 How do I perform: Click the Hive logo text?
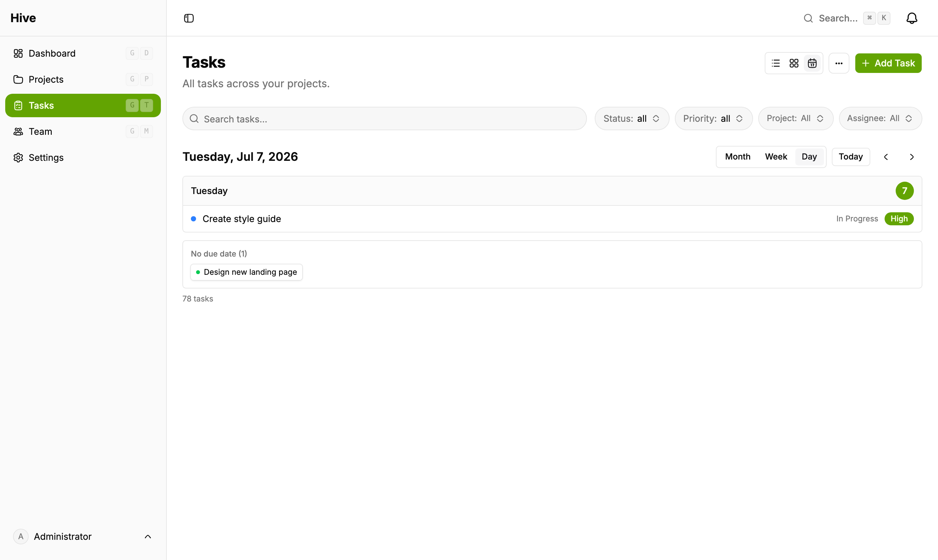point(23,18)
